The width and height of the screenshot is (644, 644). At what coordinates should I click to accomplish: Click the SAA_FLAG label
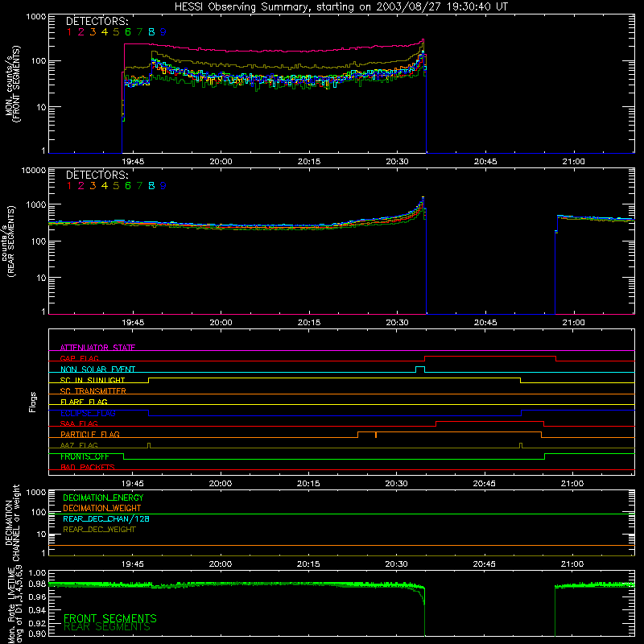(x=79, y=423)
